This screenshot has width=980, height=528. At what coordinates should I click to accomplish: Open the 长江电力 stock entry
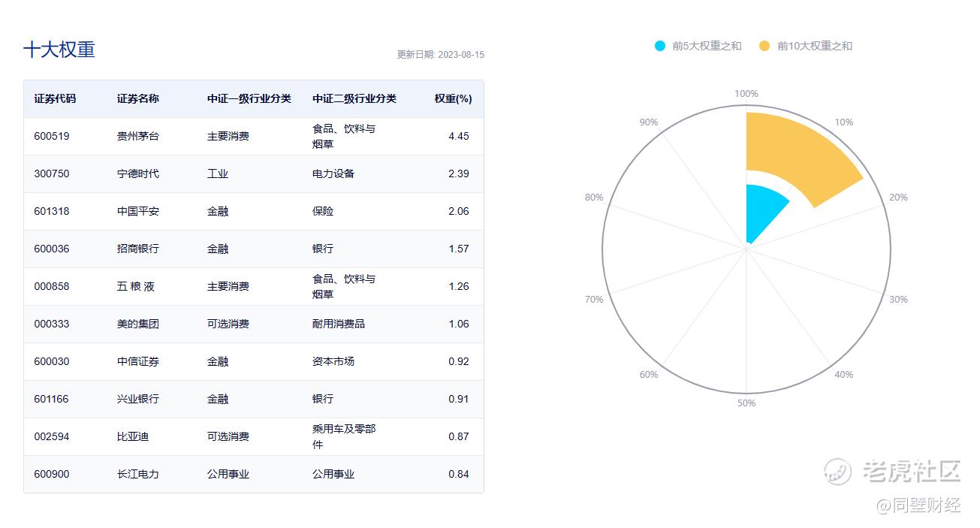(x=137, y=474)
